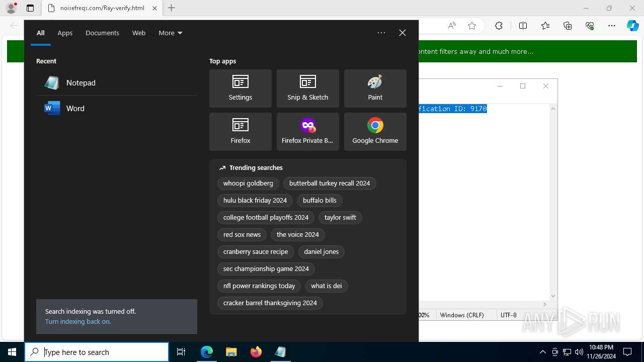Image resolution: width=644 pixels, height=362 pixels.
Task: Search hulu black friday 2024
Action: [x=255, y=201]
